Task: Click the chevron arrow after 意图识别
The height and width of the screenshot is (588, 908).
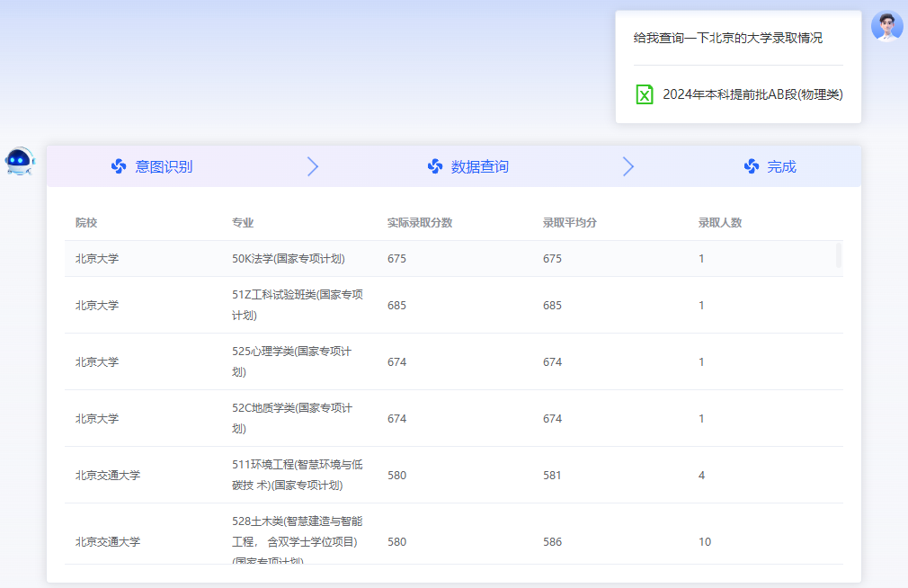Action: pyautogui.click(x=313, y=167)
